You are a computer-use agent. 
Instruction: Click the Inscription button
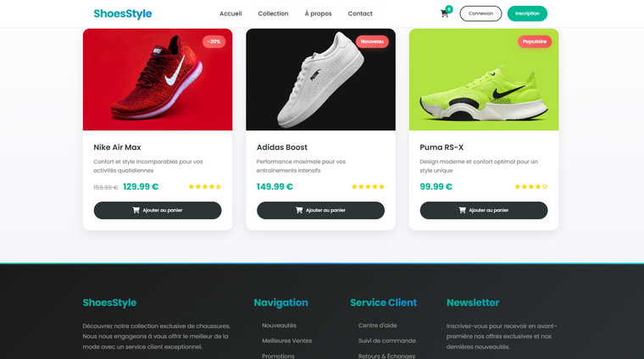[x=527, y=14]
